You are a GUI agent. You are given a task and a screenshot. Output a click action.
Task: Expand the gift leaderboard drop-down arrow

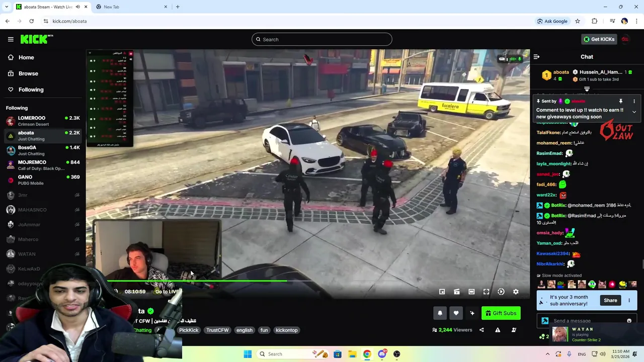[x=587, y=89]
